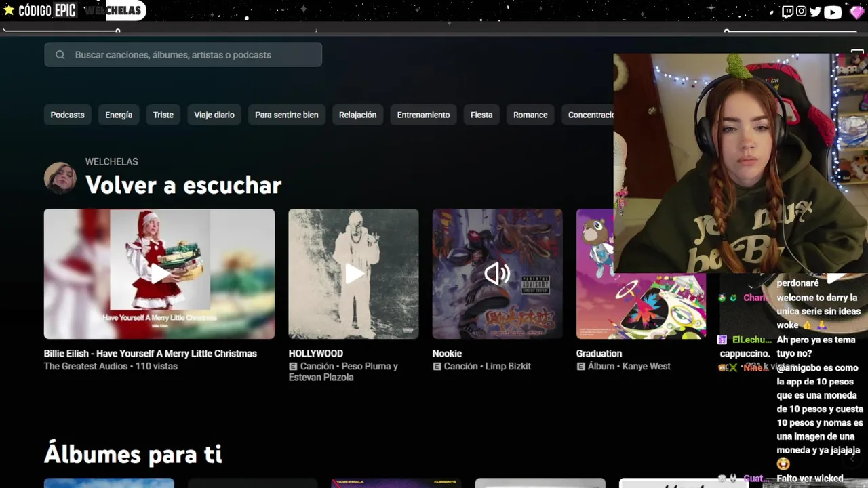The image size is (868, 488).
Task: Open the 'Álbumes para ti' heading
Action: (x=133, y=454)
